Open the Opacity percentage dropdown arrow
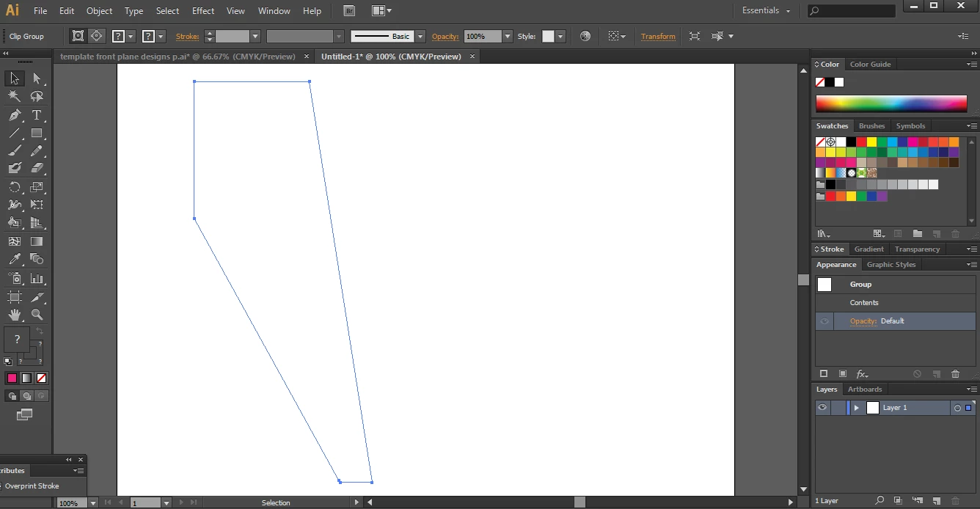Viewport: 980px width, 509px height. (x=507, y=36)
